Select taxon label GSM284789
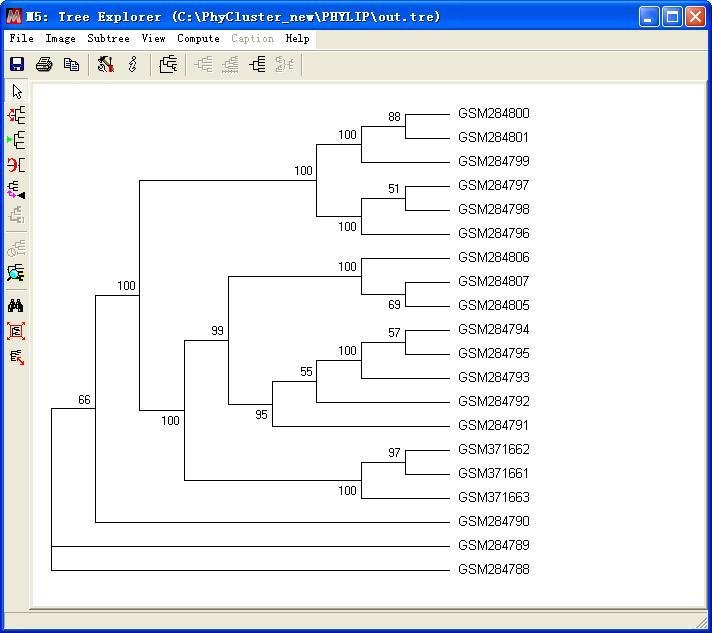Viewport: 712px width, 633px height. pos(494,545)
